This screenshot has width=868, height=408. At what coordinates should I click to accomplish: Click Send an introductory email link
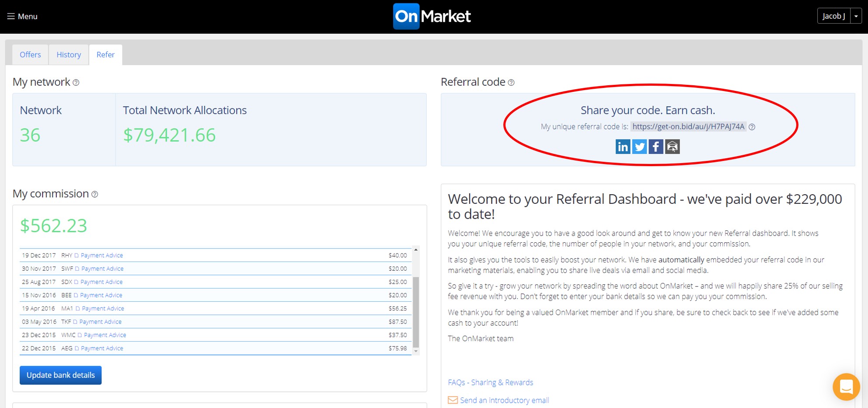(504, 401)
